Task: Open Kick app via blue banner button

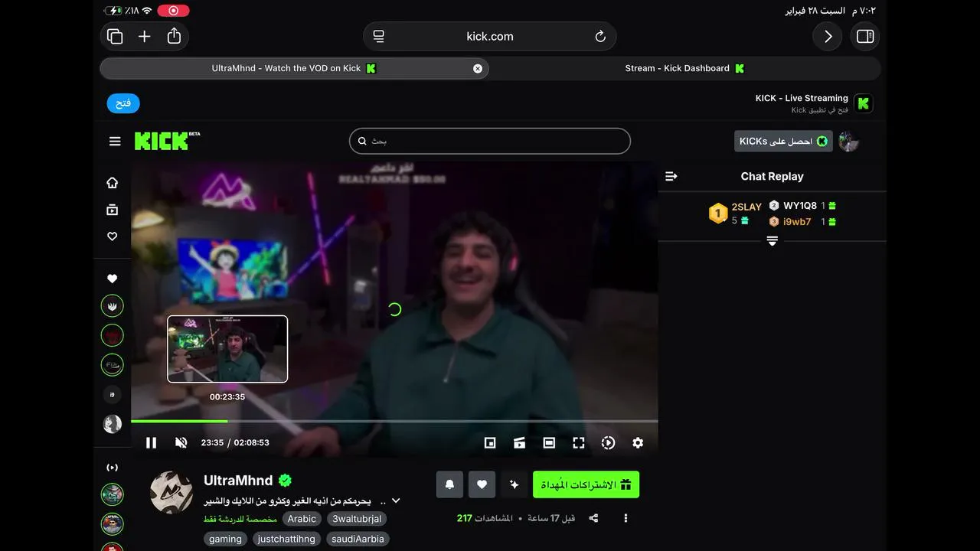Action: click(x=123, y=103)
